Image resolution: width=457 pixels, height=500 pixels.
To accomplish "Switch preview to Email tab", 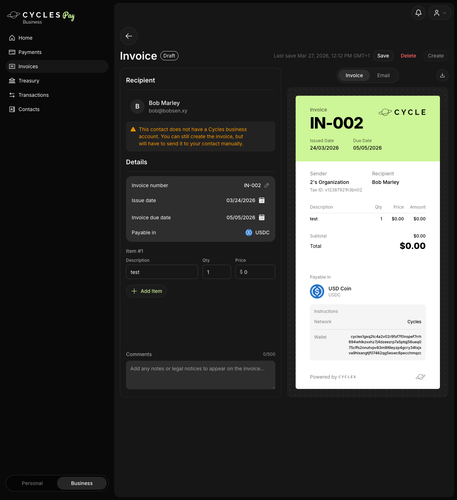I will click(x=383, y=75).
